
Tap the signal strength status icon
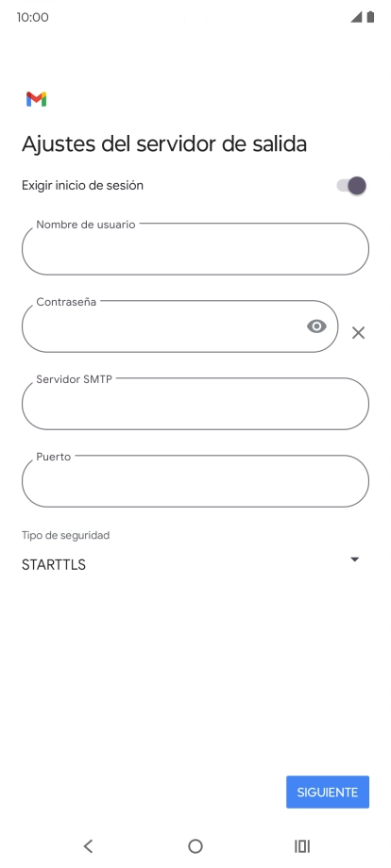point(356,17)
